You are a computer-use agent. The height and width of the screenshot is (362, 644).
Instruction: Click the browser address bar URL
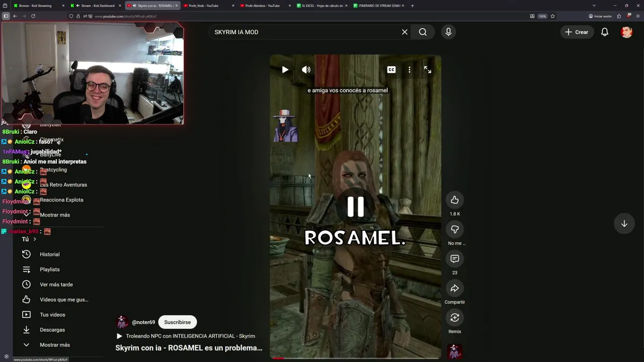126,16
